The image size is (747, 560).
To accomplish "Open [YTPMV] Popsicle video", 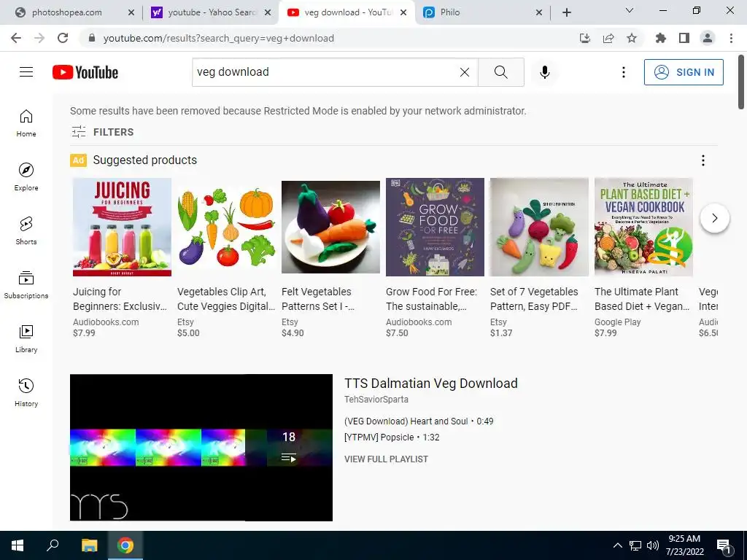I will pos(392,437).
